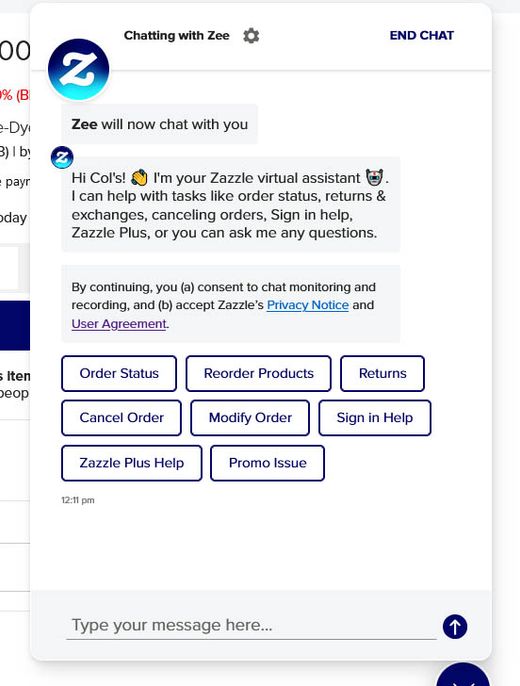
Task: Open chat settings gear icon
Action: [251, 35]
